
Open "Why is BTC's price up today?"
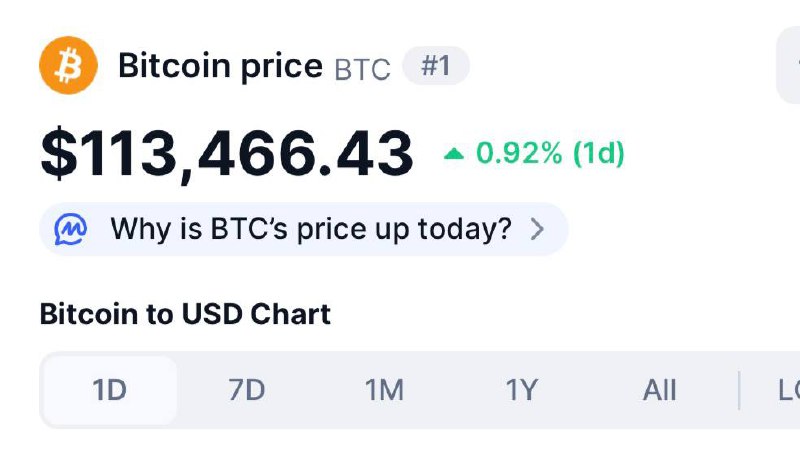tap(310, 229)
